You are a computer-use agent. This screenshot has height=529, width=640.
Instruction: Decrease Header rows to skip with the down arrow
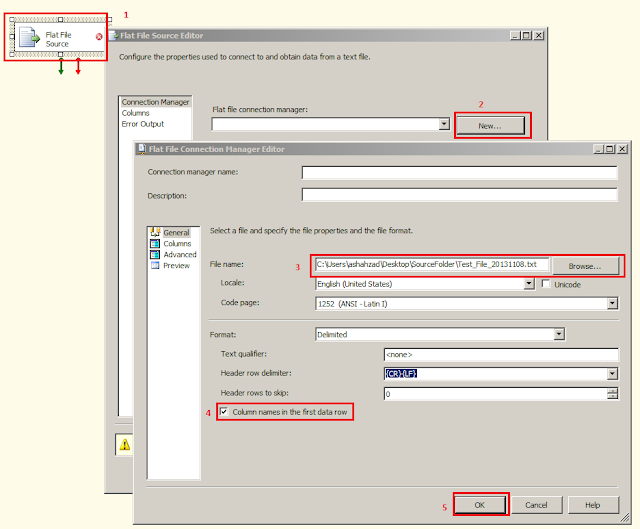[x=612, y=396]
